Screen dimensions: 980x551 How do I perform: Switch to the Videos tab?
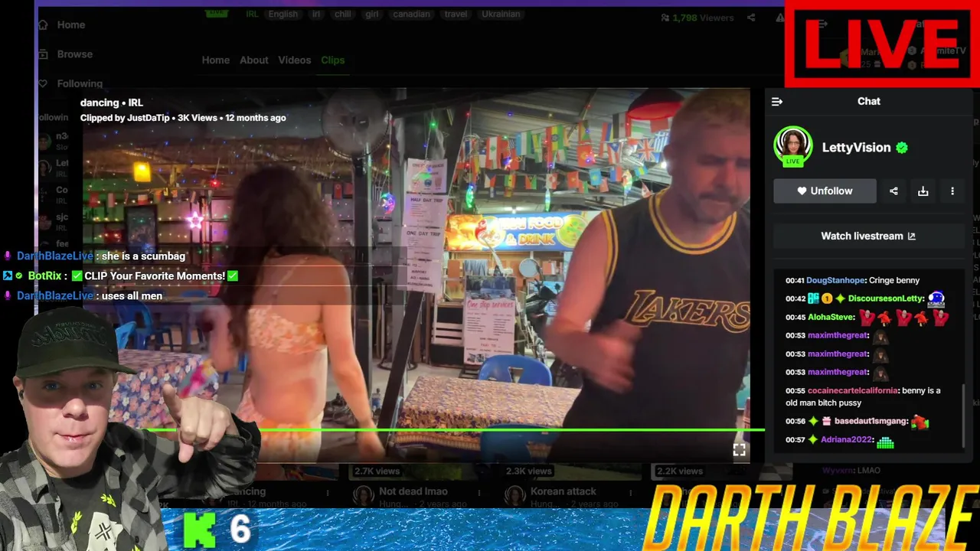[294, 60]
